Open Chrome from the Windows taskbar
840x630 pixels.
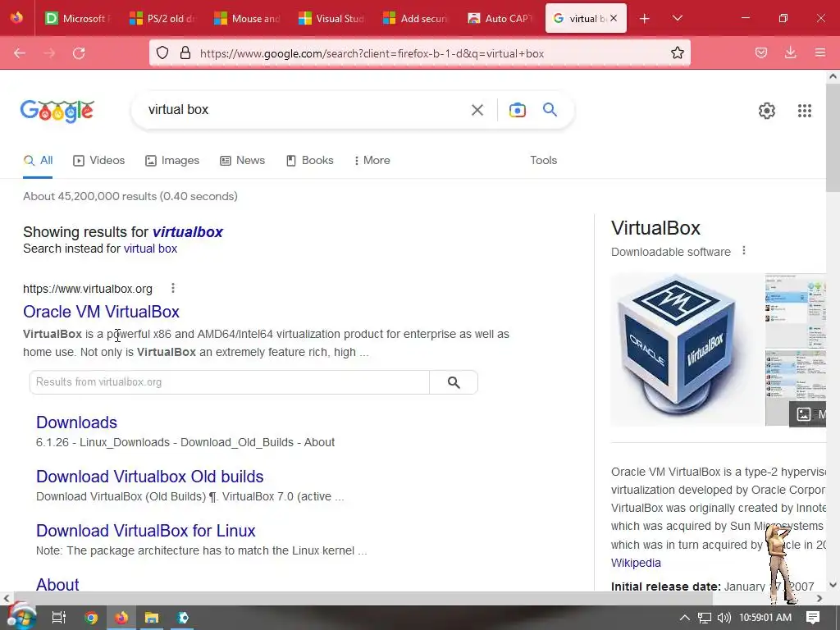coord(90,618)
